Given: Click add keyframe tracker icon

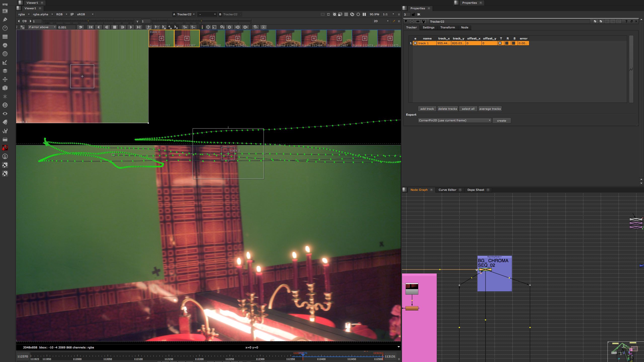Looking at the screenshot, I should coord(185,27).
